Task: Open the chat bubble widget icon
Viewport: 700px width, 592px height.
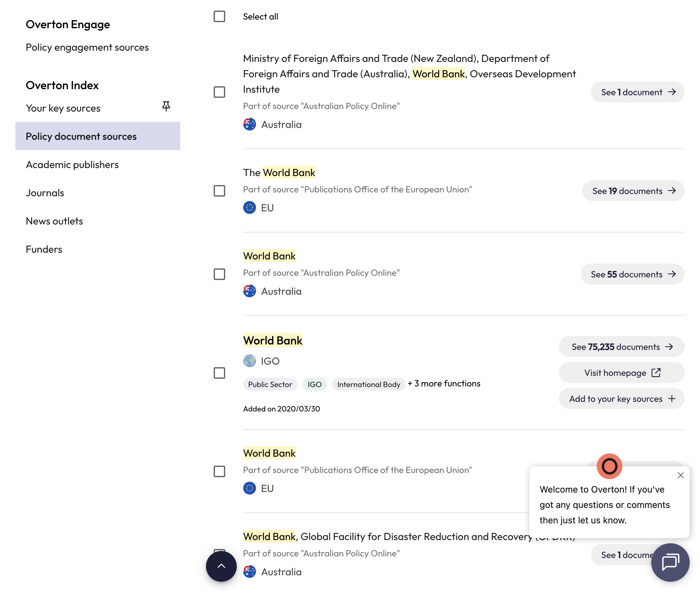Action: click(670, 562)
